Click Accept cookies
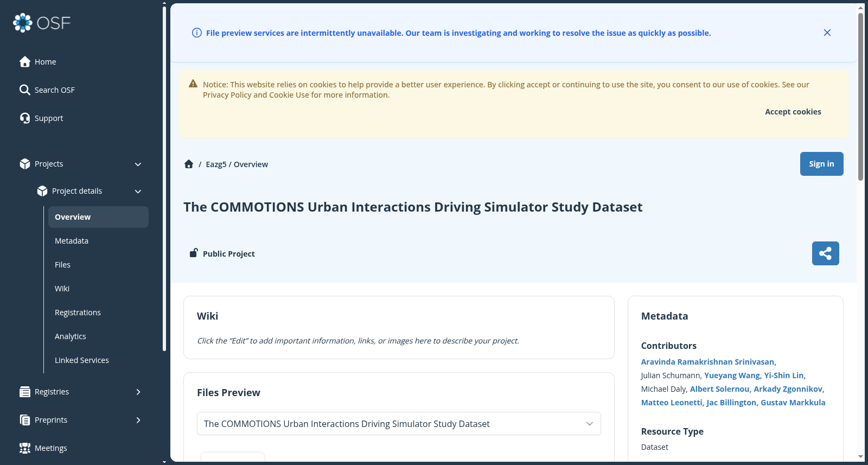The image size is (868, 465). pyautogui.click(x=793, y=112)
